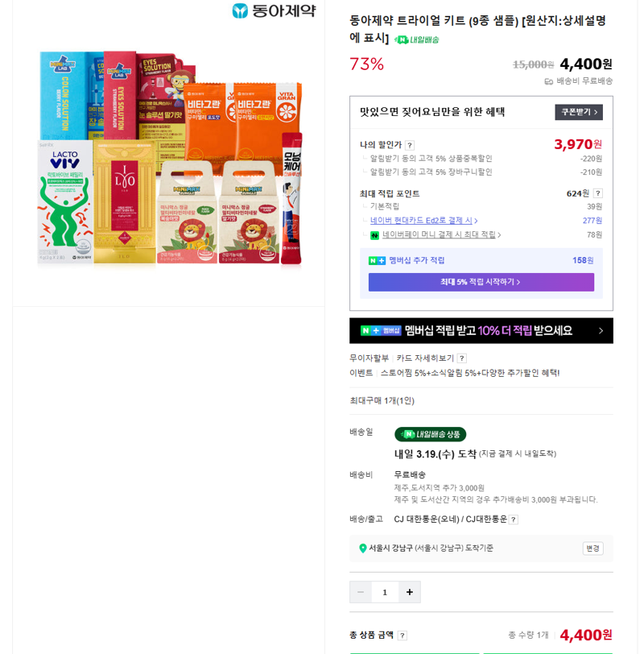Click 변경 to change delivery address
This screenshot has width=644, height=654.
point(592,548)
